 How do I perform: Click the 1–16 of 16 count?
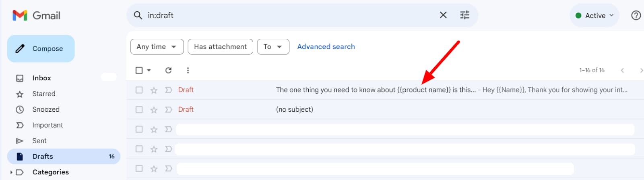[x=592, y=70]
